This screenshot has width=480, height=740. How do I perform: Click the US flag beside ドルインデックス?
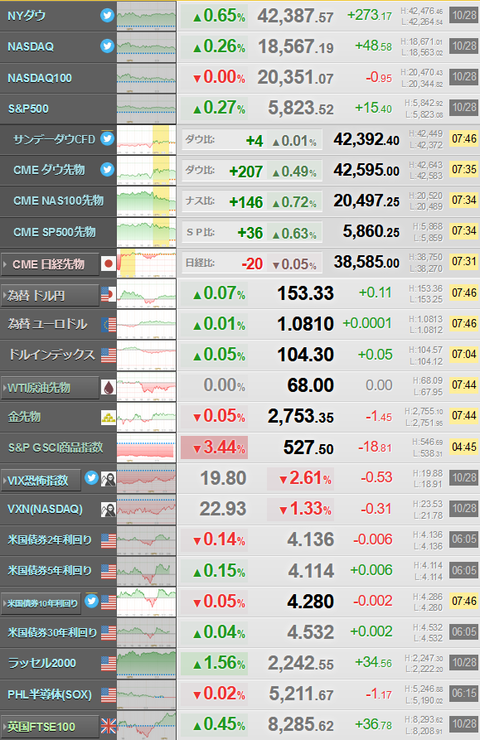click(x=109, y=355)
